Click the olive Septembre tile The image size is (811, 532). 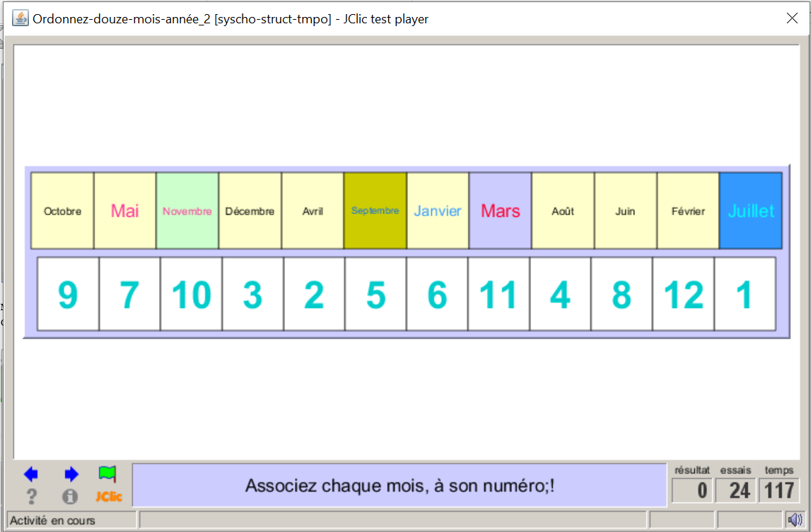[375, 211]
